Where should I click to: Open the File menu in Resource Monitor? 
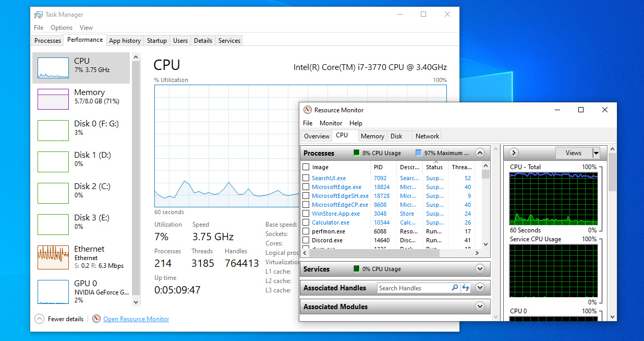click(x=308, y=123)
